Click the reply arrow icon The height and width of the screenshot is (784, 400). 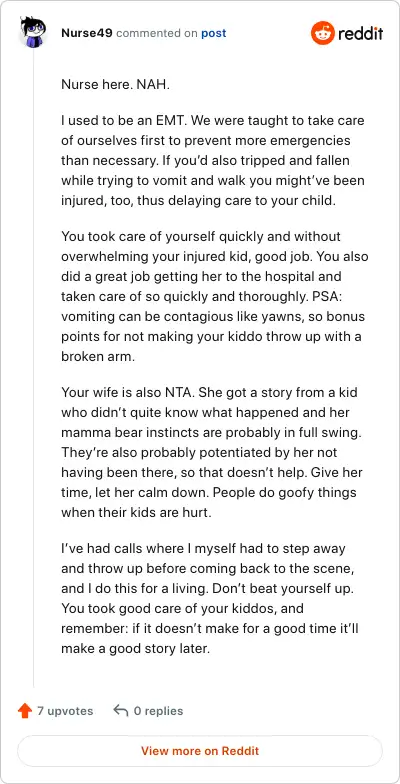(120, 710)
